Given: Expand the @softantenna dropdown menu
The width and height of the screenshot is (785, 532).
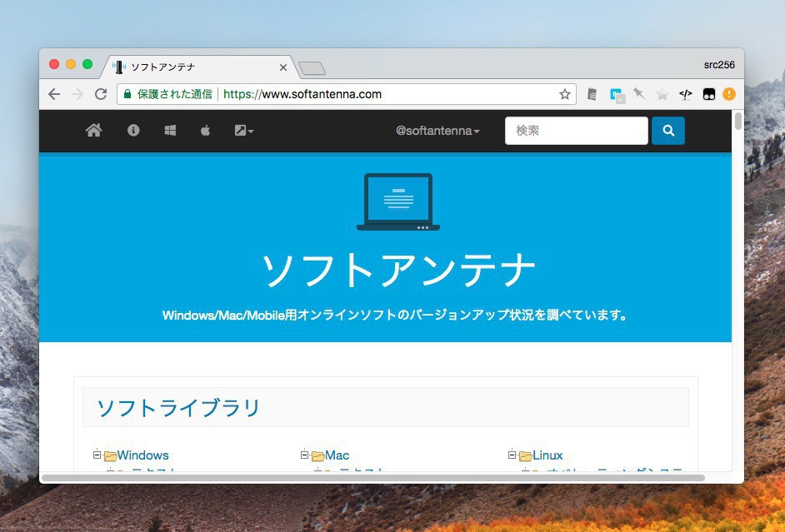Looking at the screenshot, I should (437, 131).
